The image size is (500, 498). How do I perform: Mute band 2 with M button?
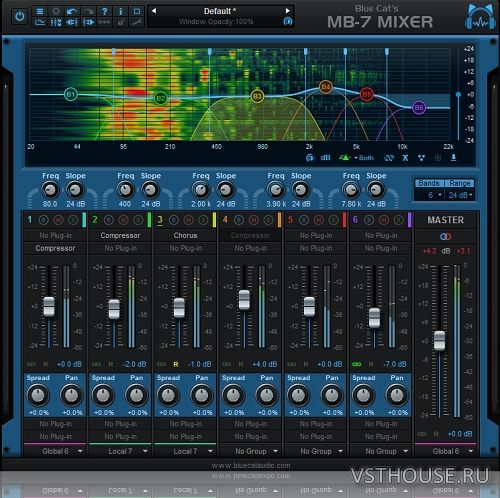(x=123, y=220)
